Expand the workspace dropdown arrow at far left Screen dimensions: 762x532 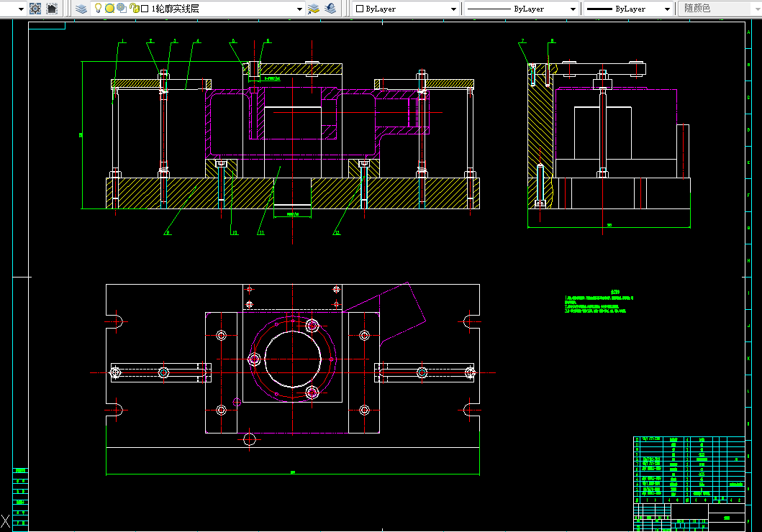point(21,9)
